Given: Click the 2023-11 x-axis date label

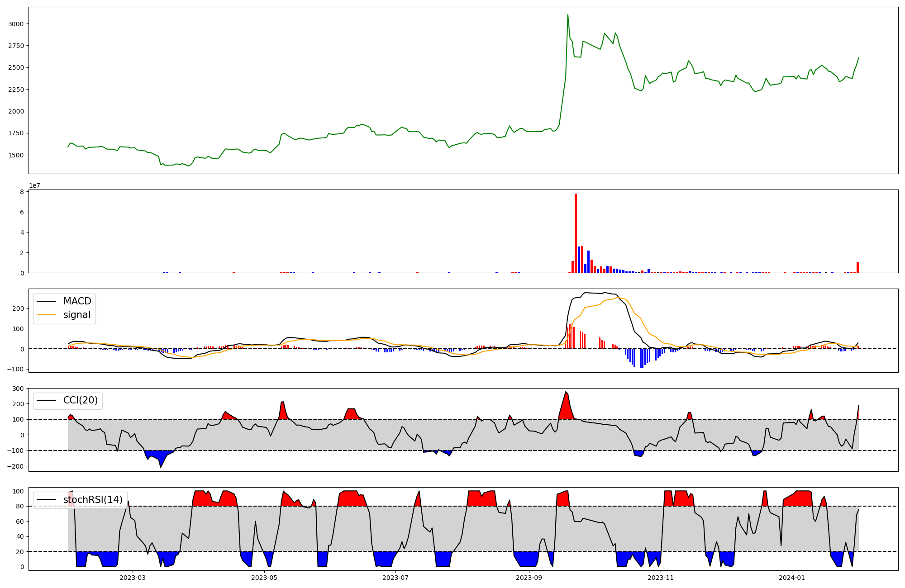Looking at the screenshot, I should [x=661, y=578].
